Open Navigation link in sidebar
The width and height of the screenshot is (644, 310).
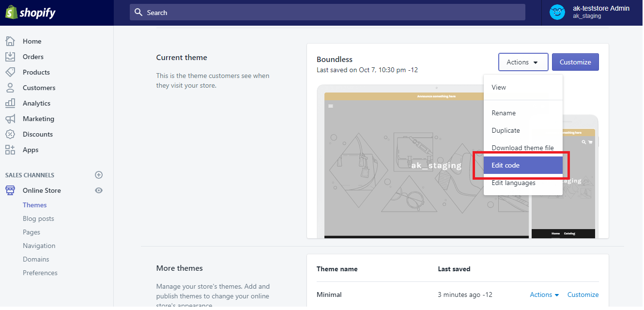(39, 246)
